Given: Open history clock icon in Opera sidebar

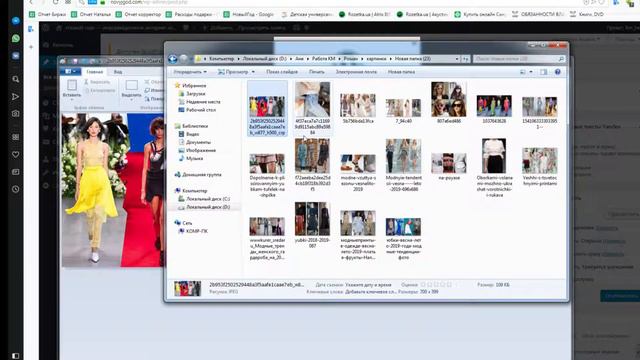Looking at the screenshot, I should [x=16, y=189].
